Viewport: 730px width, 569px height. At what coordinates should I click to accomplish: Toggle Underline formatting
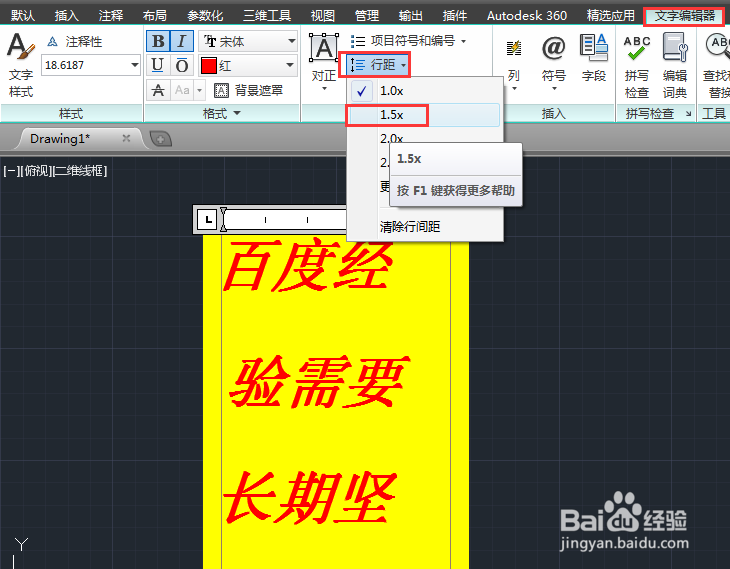tap(158, 65)
